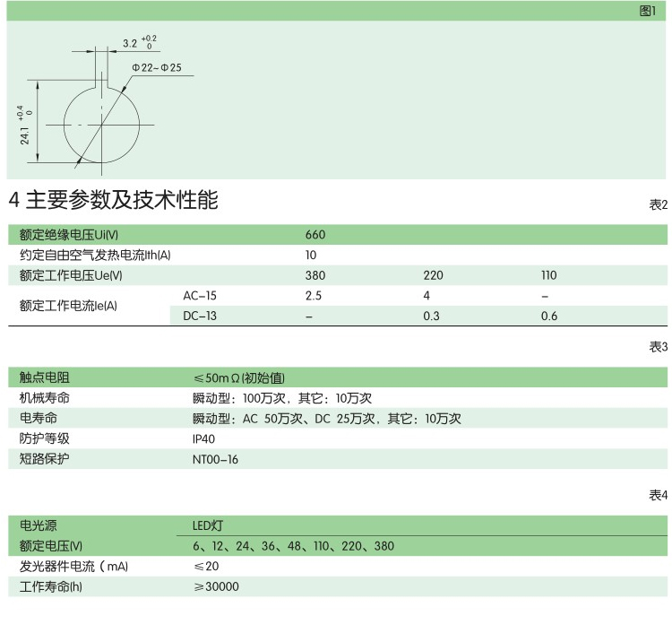
Task: Click the AC-15 category cell
Action: click(199, 295)
